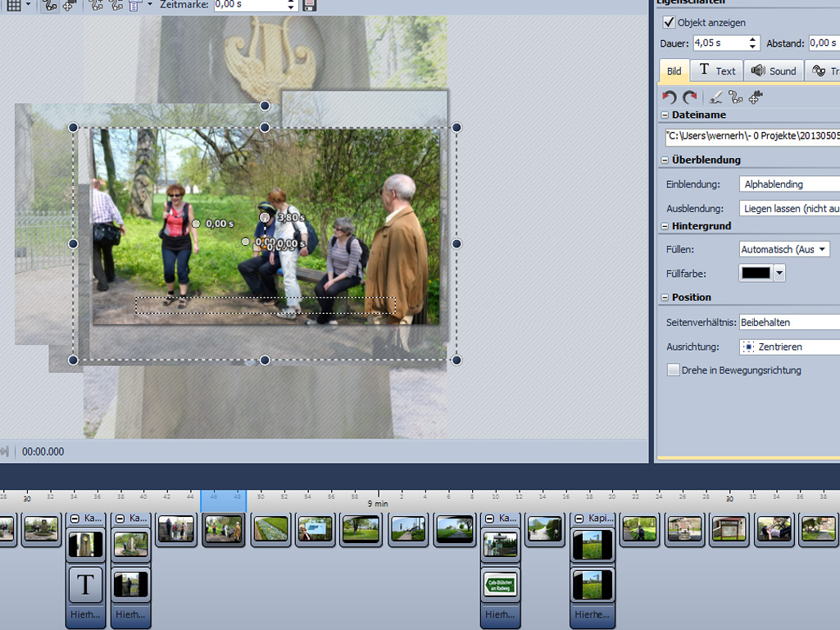Image resolution: width=840 pixels, height=630 pixels.
Task: Click right-middle resize handle of frame
Action: (x=456, y=244)
